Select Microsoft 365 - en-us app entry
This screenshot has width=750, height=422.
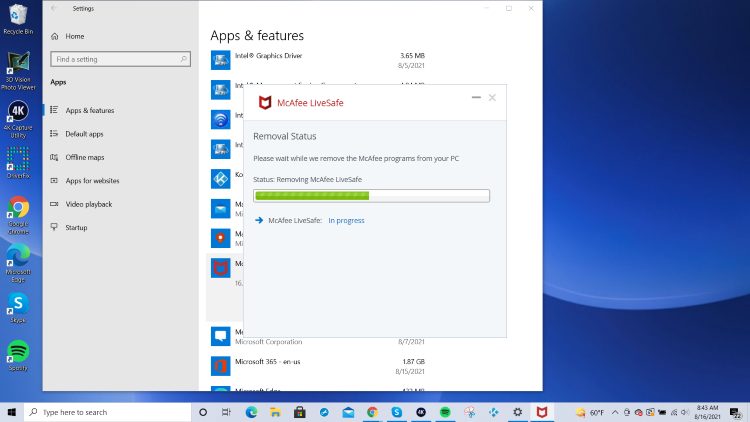click(318, 366)
